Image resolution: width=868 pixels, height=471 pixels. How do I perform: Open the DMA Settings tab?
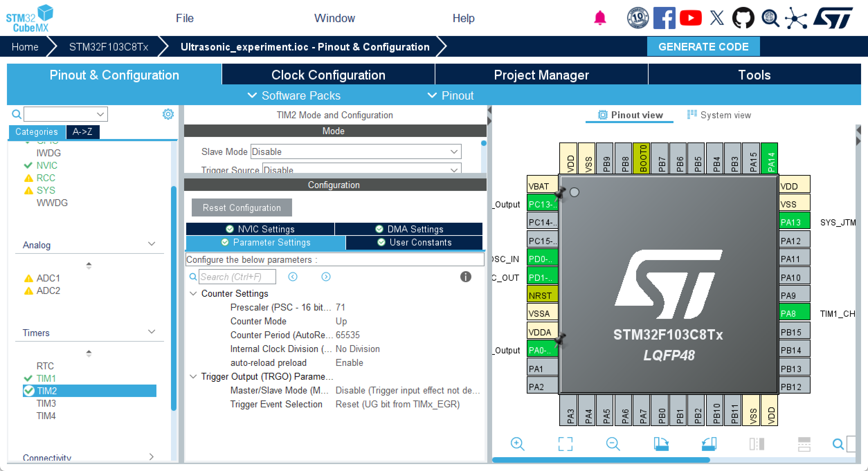(409, 229)
